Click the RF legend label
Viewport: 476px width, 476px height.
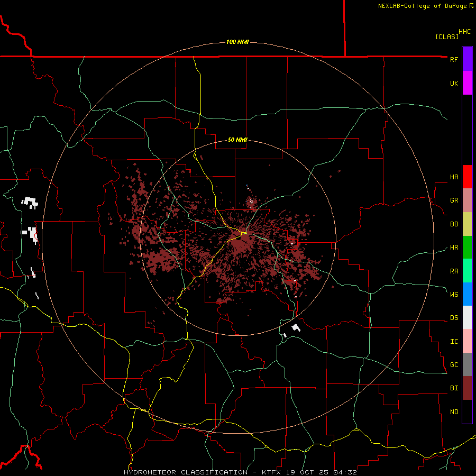coord(454,59)
